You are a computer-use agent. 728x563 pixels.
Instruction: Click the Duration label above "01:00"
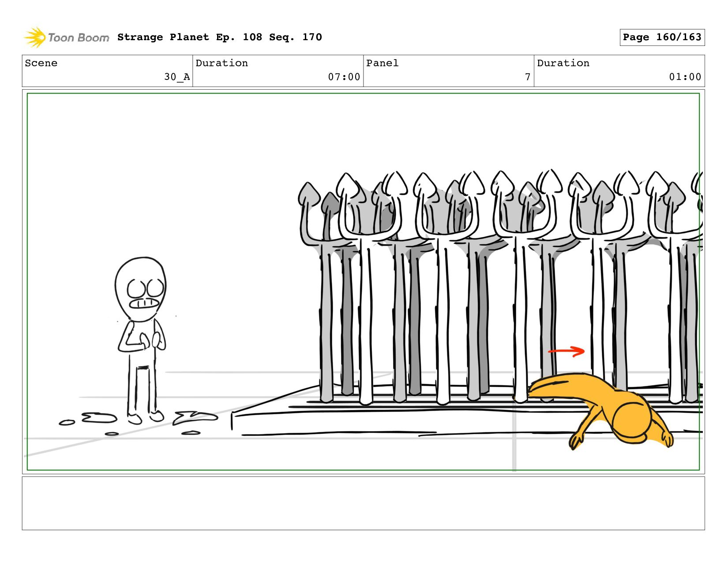coord(563,63)
